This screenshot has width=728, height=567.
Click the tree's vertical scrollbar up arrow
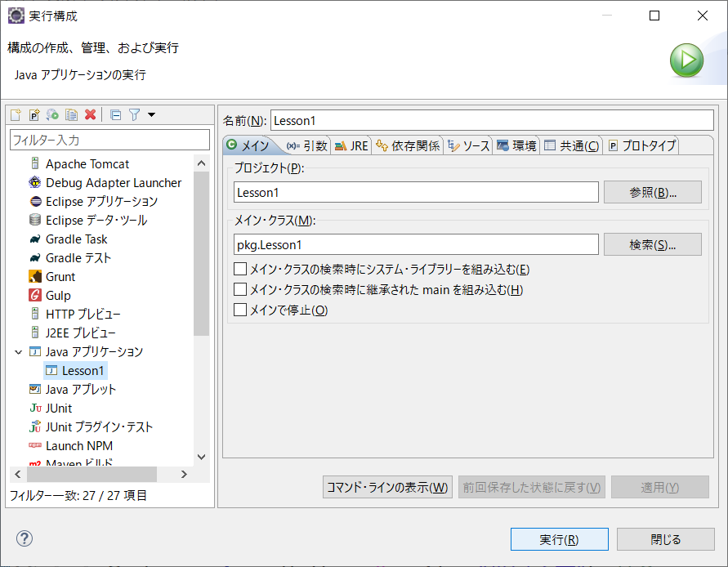(x=202, y=163)
